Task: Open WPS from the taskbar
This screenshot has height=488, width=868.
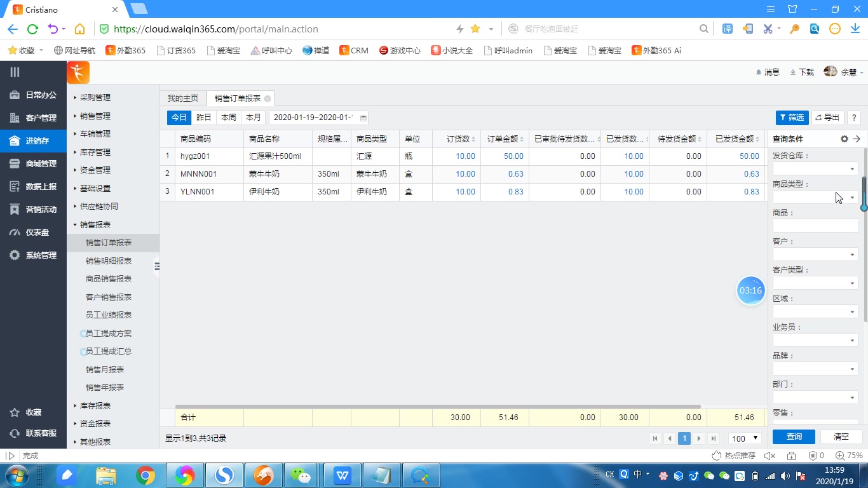Action: (342, 475)
